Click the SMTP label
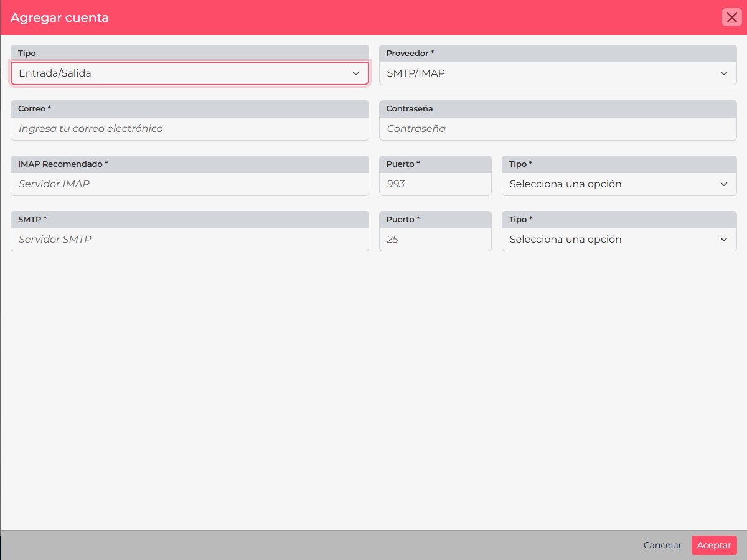This screenshot has height=560, width=747. (32, 220)
